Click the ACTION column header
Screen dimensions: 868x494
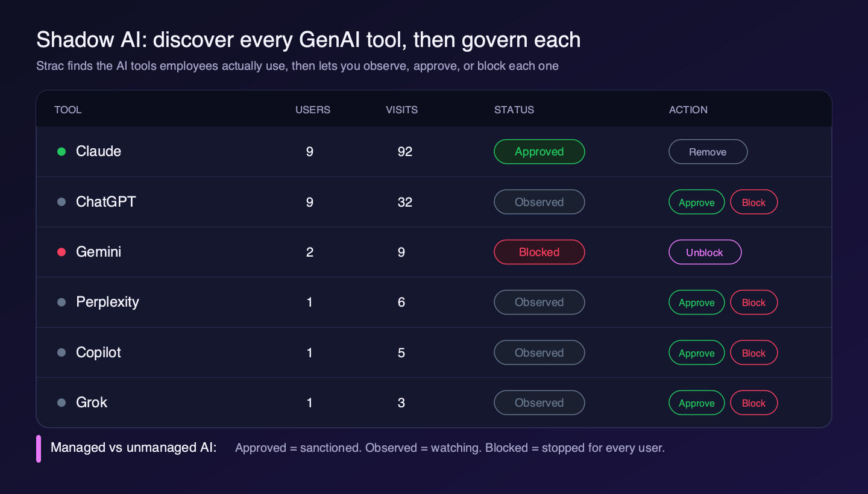click(688, 110)
